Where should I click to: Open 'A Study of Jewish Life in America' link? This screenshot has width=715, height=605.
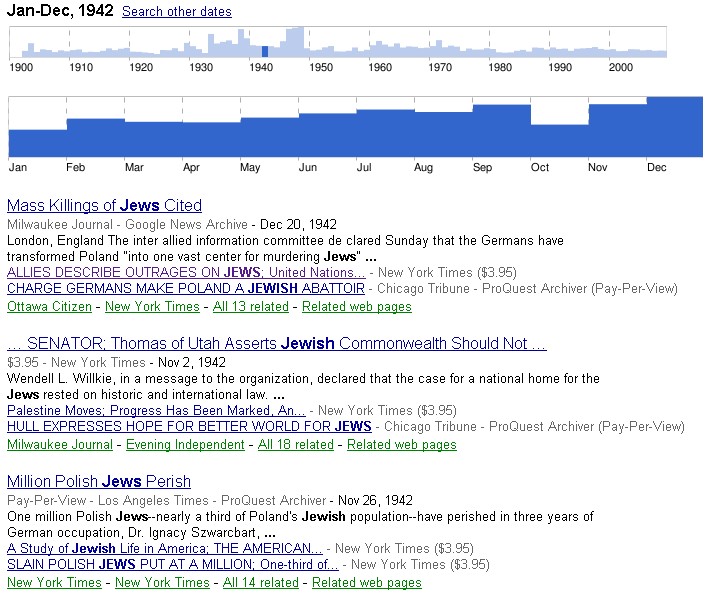(165, 548)
